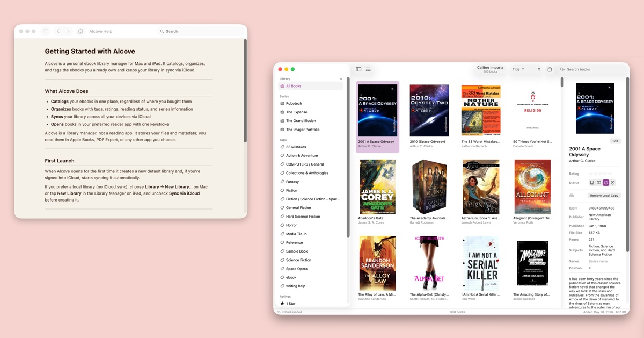Click the library sidebar scrollbar

pyautogui.click(x=348, y=157)
